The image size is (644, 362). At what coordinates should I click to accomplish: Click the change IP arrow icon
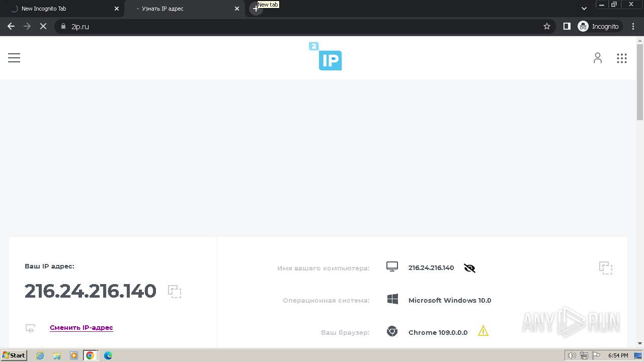pos(31,328)
